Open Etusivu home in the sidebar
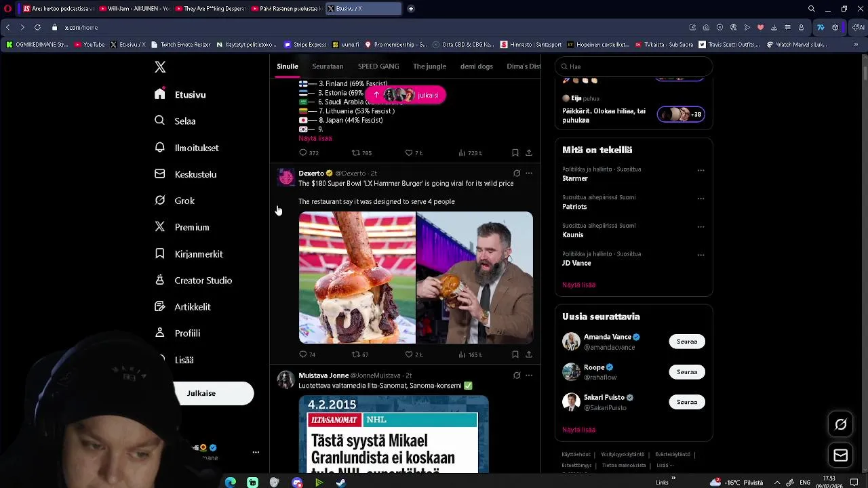The height and width of the screenshot is (488, 868). click(x=180, y=95)
